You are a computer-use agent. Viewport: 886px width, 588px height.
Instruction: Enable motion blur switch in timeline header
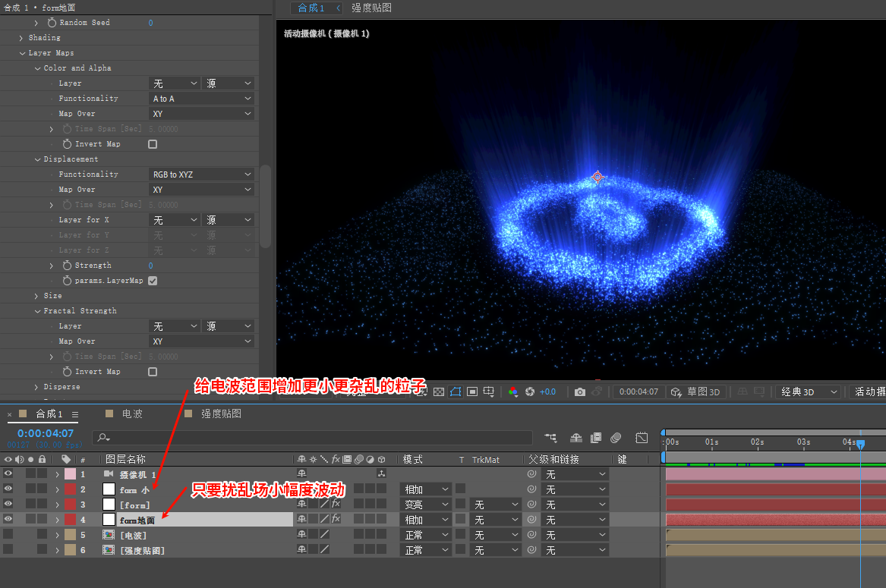(x=616, y=438)
